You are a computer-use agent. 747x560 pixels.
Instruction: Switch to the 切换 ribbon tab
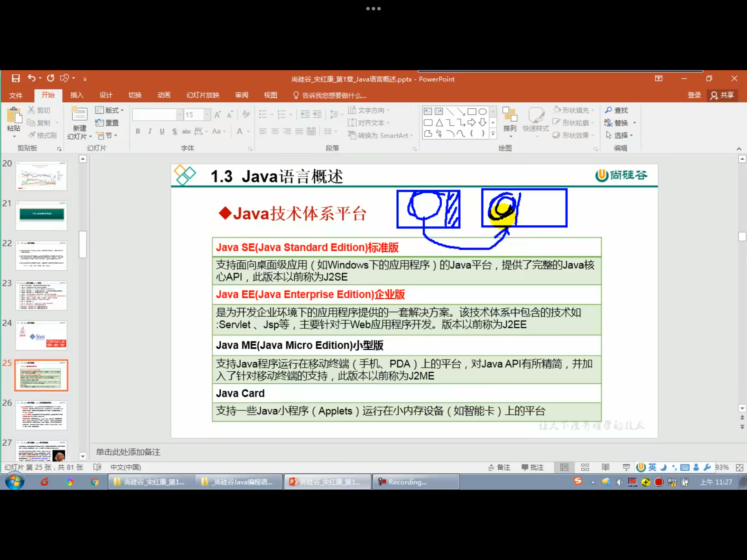pyautogui.click(x=135, y=95)
